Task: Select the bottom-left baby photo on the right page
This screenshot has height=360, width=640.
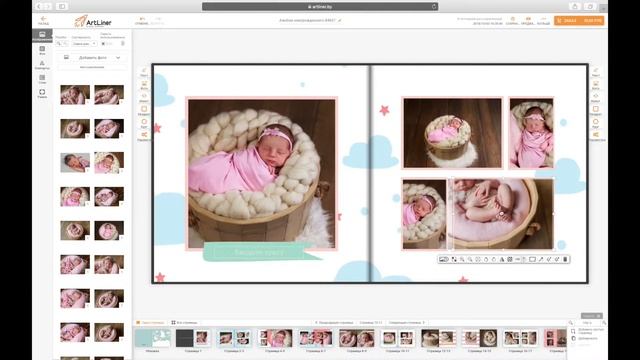Action: click(x=424, y=213)
